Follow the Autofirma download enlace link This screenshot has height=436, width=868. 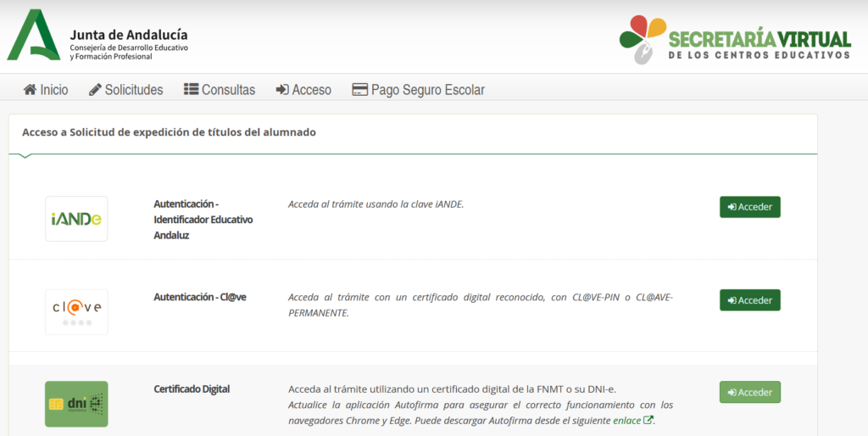(627, 421)
